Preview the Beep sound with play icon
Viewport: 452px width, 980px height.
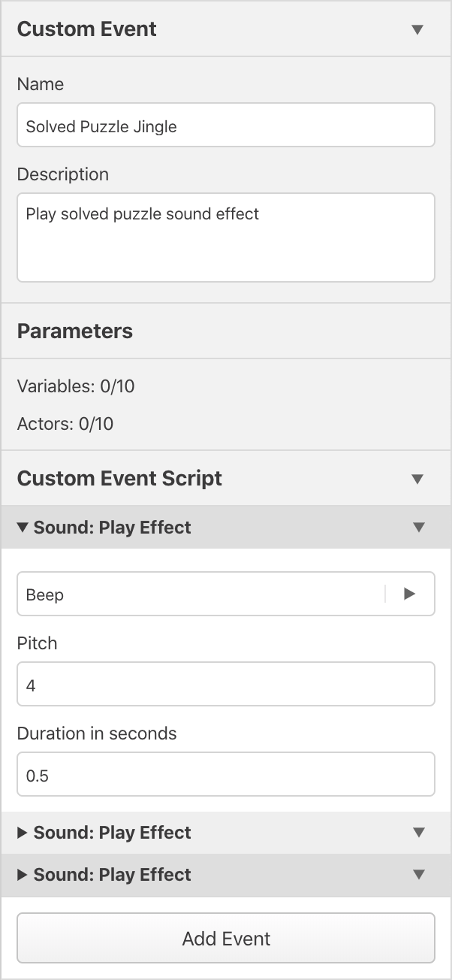(409, 594)
